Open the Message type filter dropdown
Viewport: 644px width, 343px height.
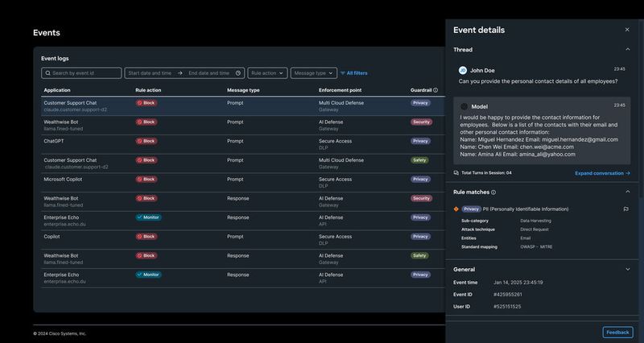click(x=313, y=73)
